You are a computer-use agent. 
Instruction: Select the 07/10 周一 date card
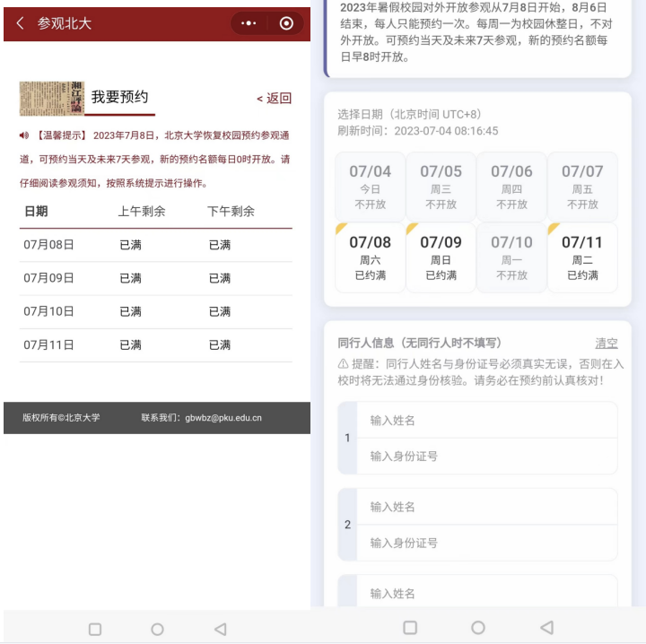coord(511,257)
